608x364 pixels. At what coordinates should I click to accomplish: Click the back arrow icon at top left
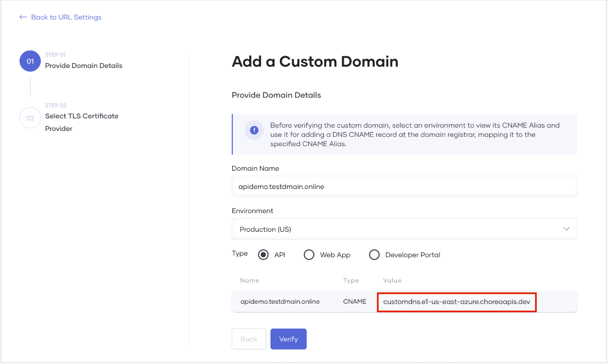[x=23, y=17]
